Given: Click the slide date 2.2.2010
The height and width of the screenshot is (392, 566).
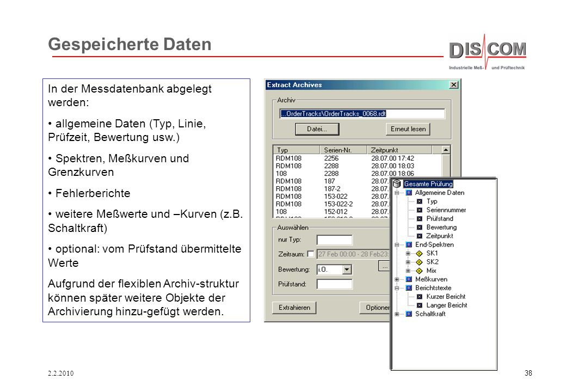Looking at the screenshot, I should [x=60, y=373].
